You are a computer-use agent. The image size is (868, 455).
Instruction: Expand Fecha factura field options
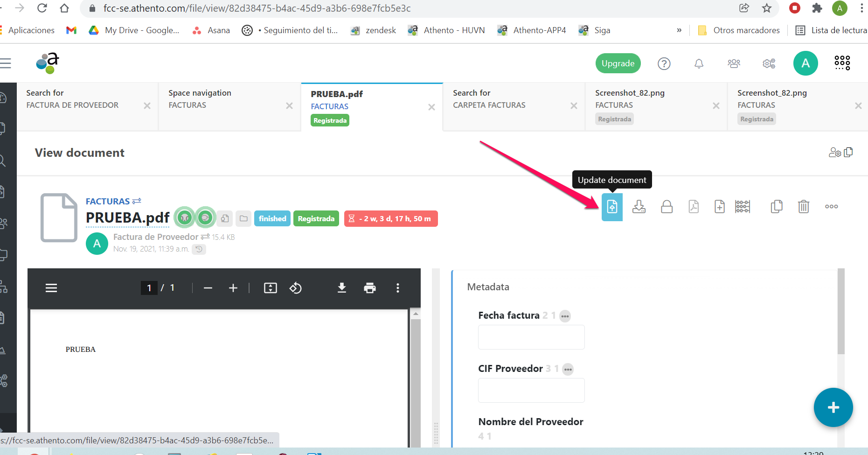click(565, 316)
